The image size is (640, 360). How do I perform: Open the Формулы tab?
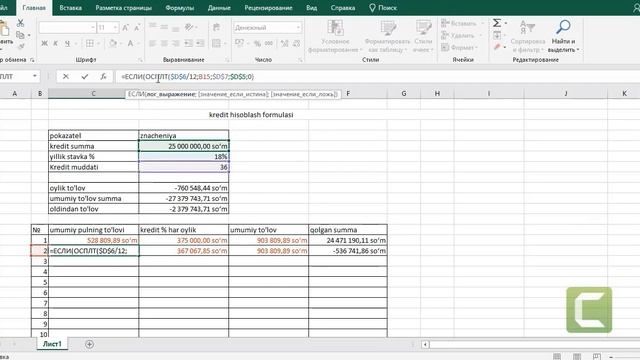coord(180,8)
